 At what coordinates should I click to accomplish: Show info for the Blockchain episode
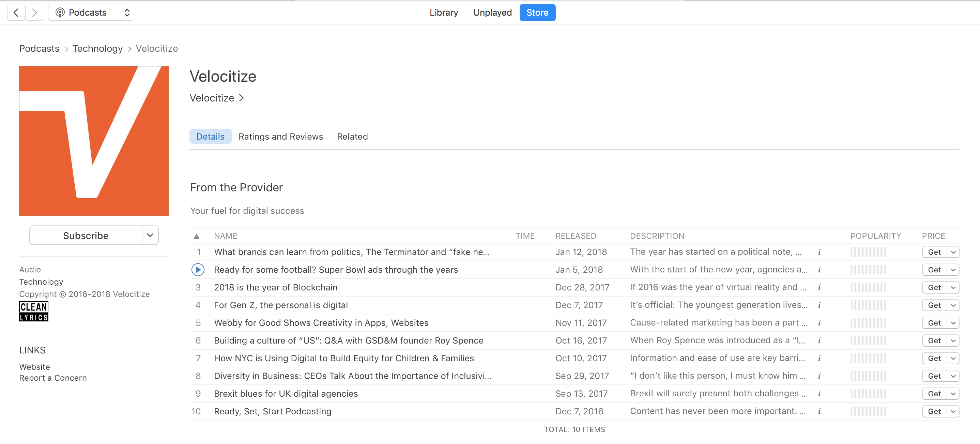(x=819, y=287)
